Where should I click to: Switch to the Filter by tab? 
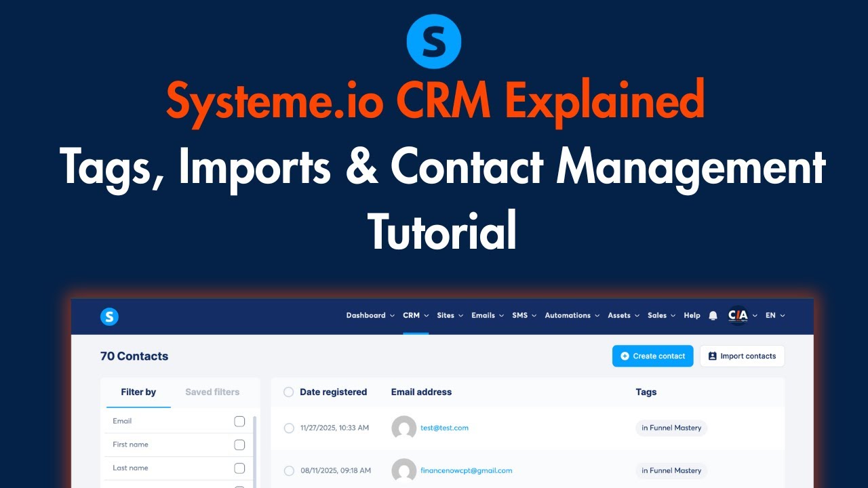[x=138, y=392]
